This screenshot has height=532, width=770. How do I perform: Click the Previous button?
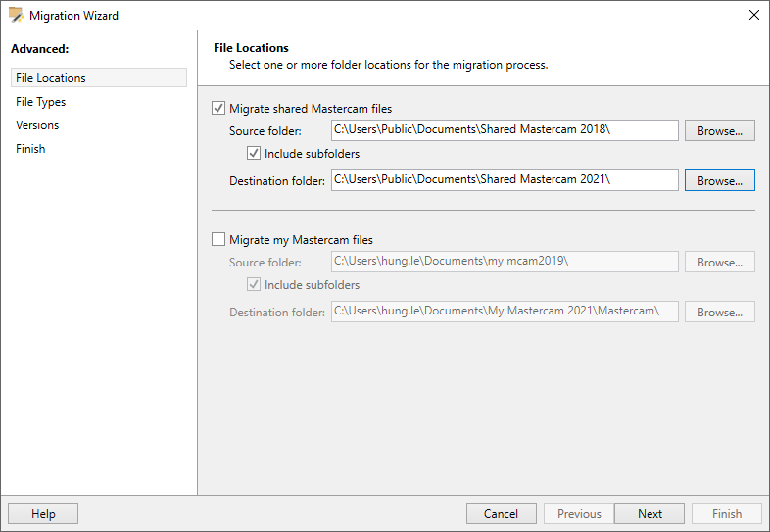pos(579,513)
